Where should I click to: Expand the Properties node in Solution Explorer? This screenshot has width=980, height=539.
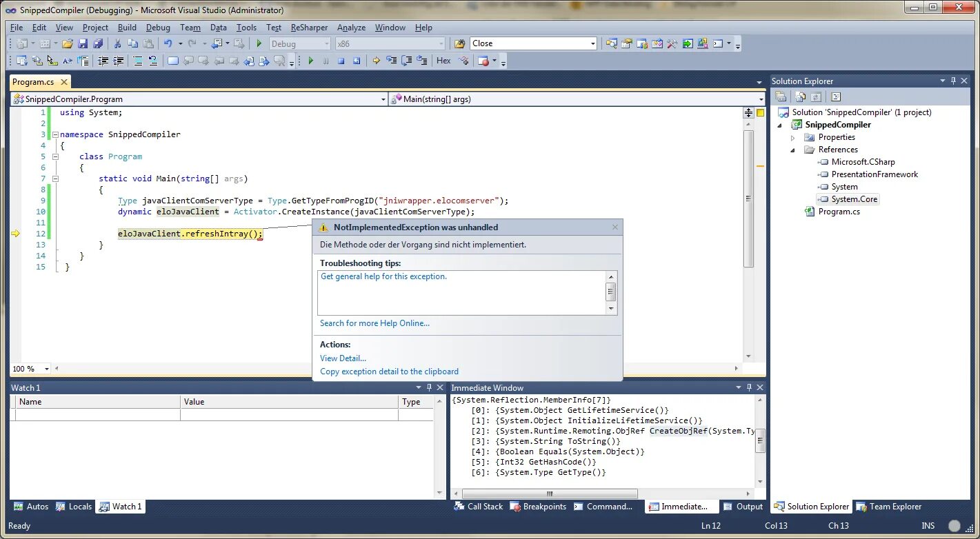pos(793,137)
